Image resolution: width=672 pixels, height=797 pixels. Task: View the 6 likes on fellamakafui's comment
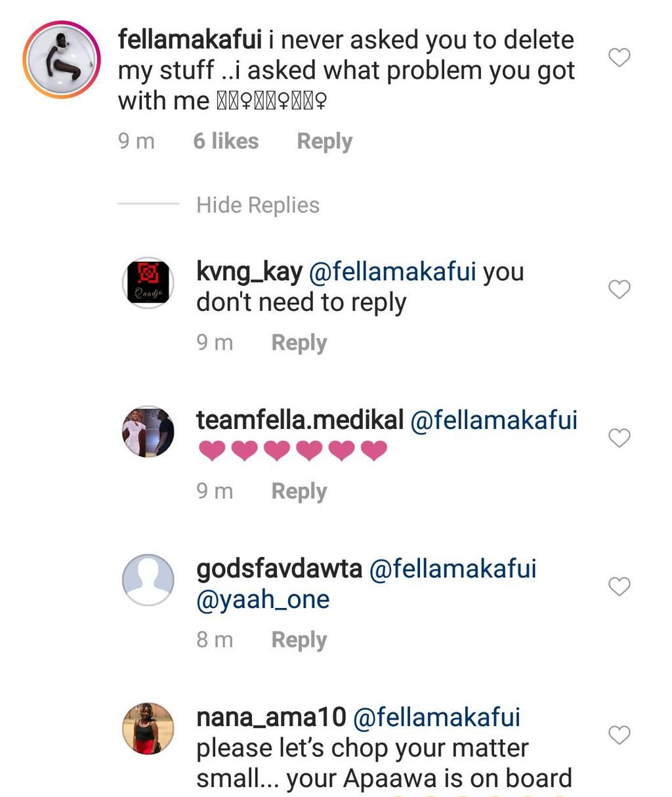tap(226, 140)
